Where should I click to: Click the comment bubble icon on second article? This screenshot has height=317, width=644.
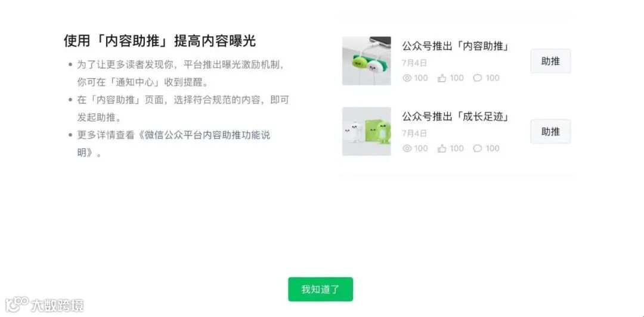point(478,149)
